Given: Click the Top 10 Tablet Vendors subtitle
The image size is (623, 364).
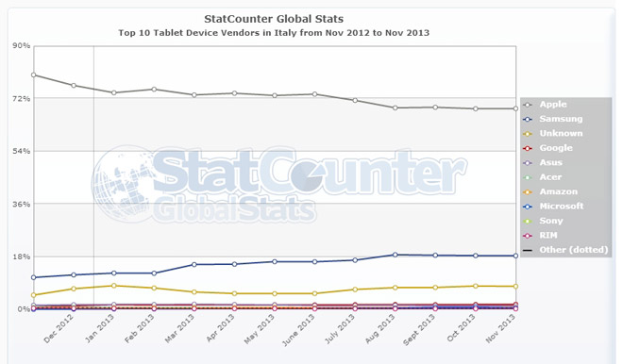Looking at the screenshot, I should tap(274, 33).
